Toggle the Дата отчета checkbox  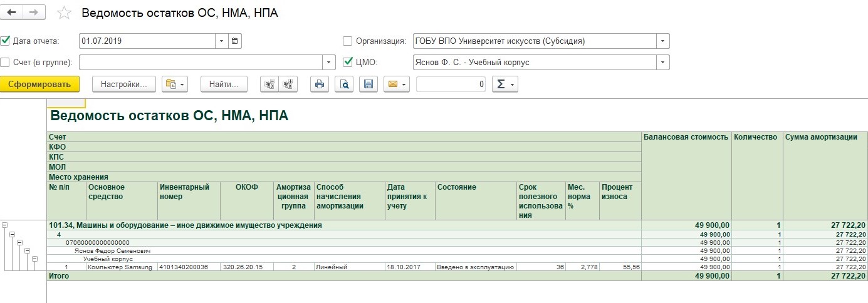click(x=6, y=41)
